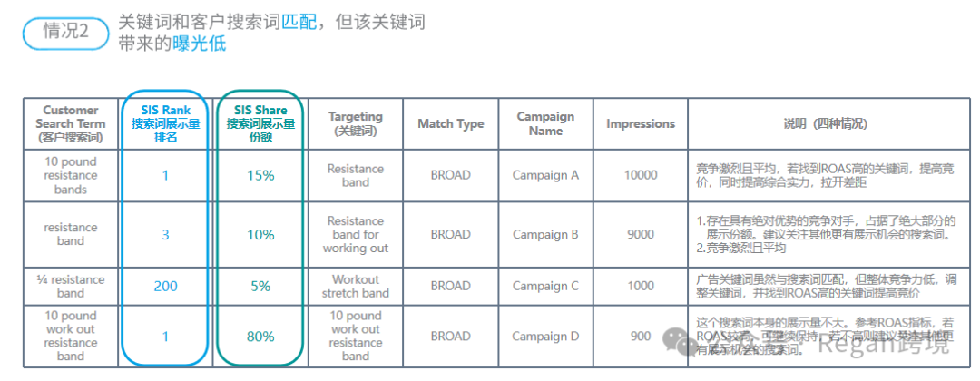Click the Campaign Name column header

click(x=545, y=123)
